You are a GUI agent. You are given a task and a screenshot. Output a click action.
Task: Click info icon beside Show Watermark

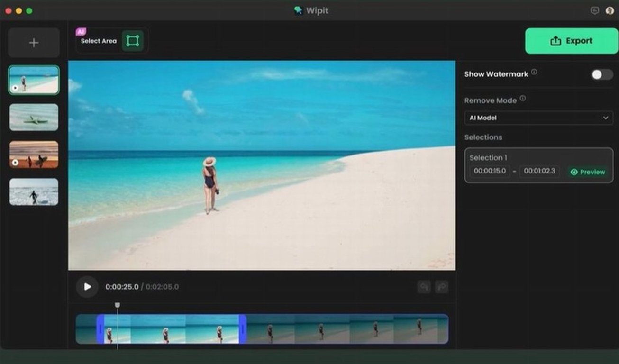(x=534, y=72)
